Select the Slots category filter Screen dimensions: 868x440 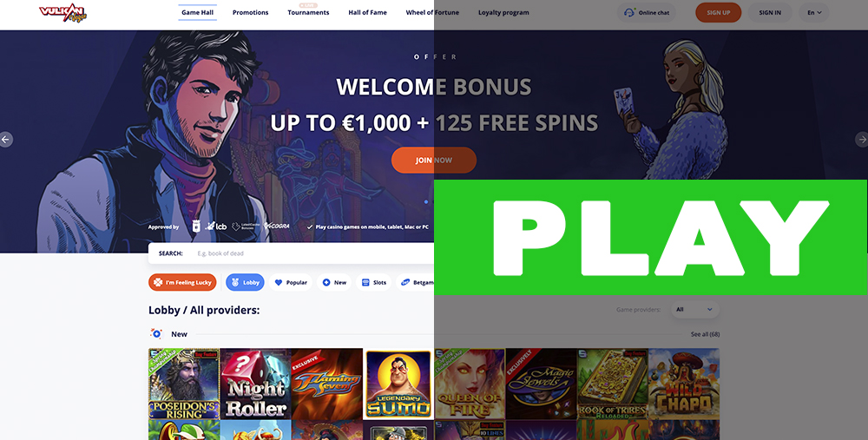tap(373, 282)
